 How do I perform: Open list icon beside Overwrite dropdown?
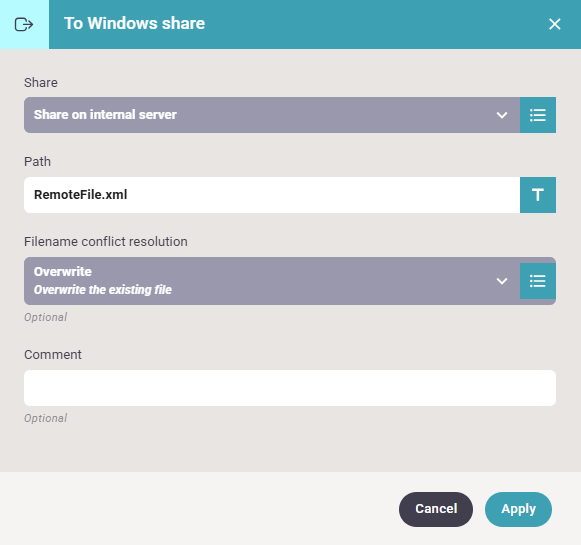click(538, 281)
